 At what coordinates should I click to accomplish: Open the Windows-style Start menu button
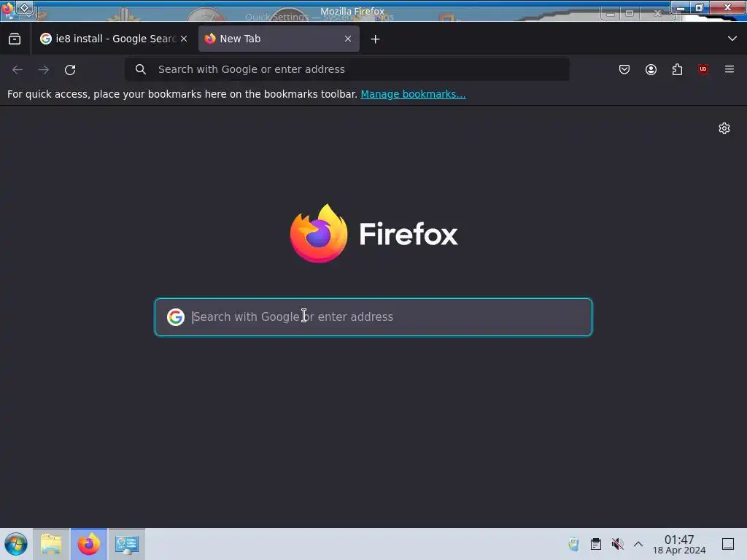click(x=16, y=544)
